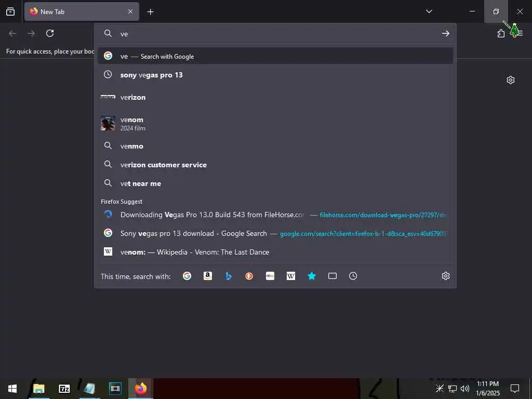532x399 pixels.
Task: Go back with the back arrow
Action: tap(12, 33)
